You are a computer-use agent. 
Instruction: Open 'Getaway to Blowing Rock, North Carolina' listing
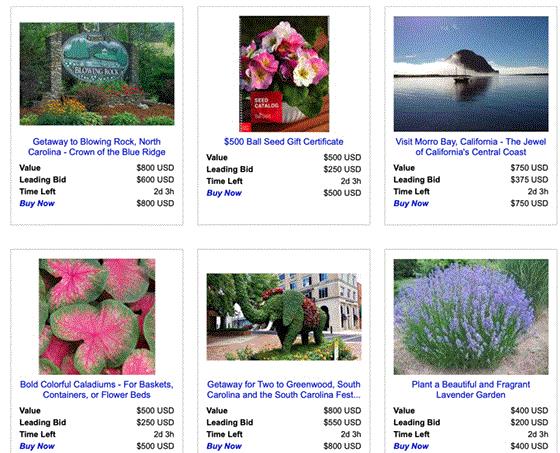pyautogui.click(x=97, y=147)
